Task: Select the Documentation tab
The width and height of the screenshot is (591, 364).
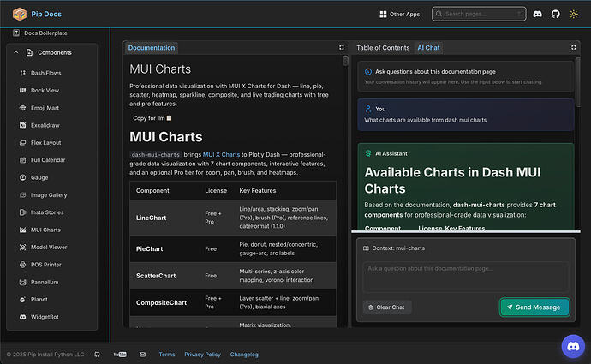Action: (x=151, y=47)
